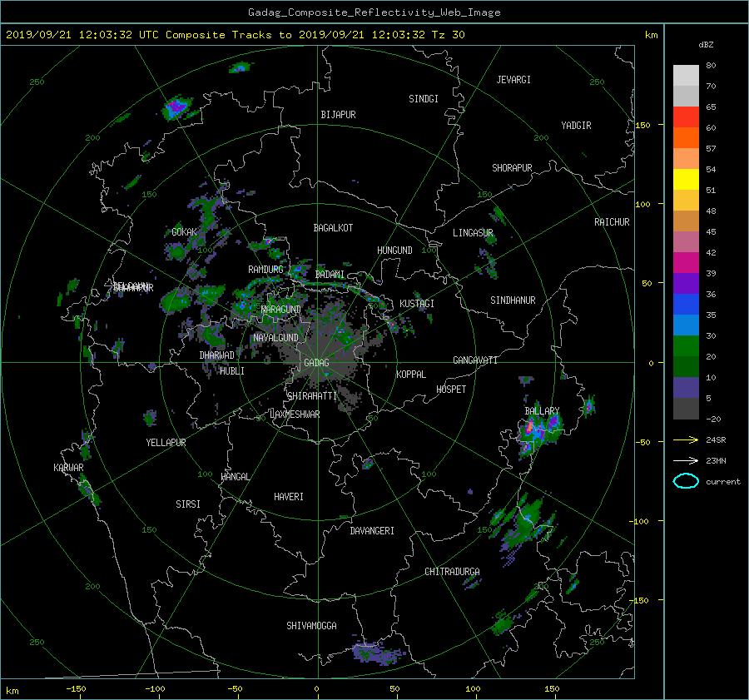
Task: Click the CHITRADURGA city label
Action: click(452, 572)
